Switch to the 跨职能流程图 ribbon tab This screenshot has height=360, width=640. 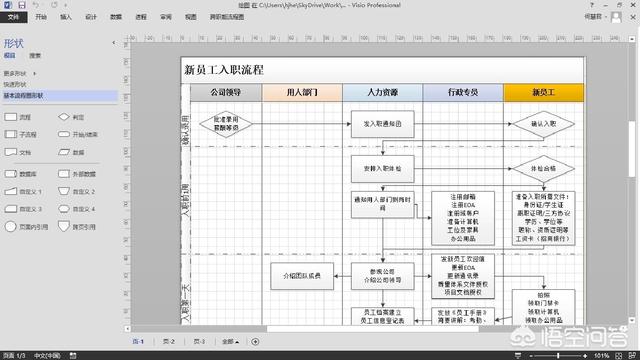tap(227, 17)
